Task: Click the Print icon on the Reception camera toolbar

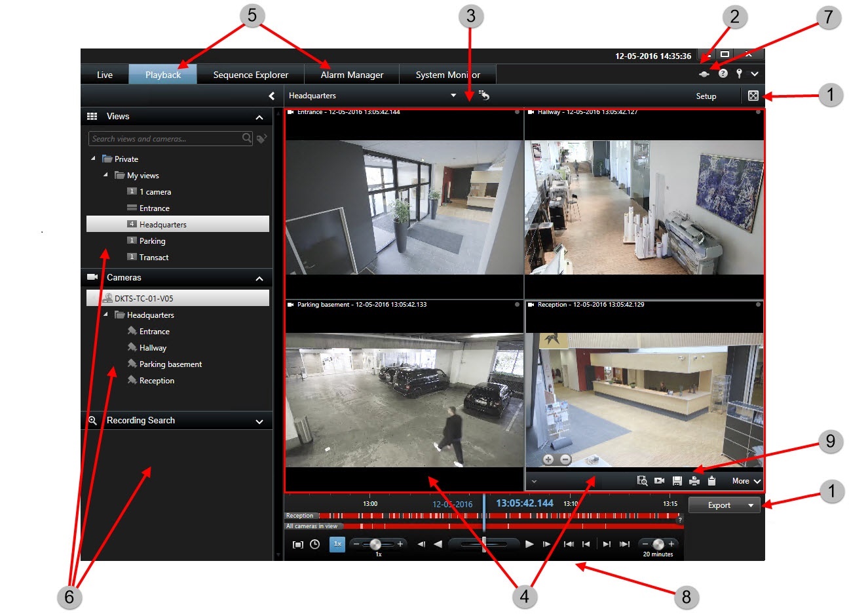Action: tap(694, 480)
